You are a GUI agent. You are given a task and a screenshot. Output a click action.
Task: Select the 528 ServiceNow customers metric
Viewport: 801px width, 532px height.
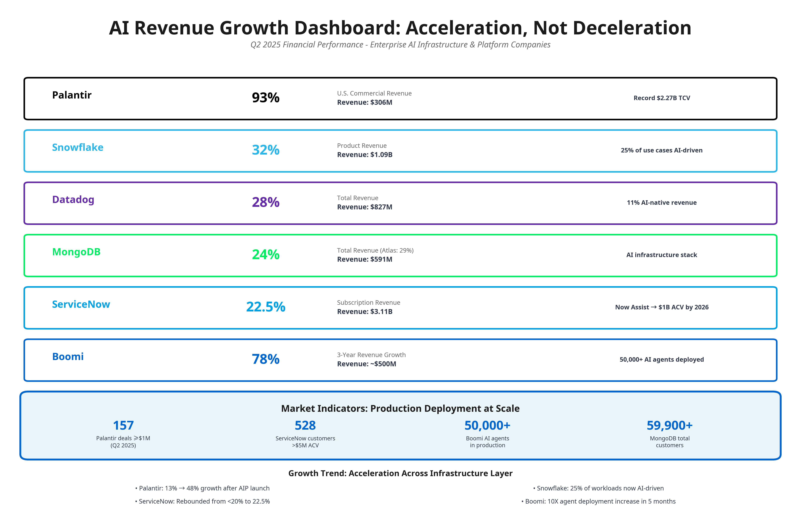305,425
